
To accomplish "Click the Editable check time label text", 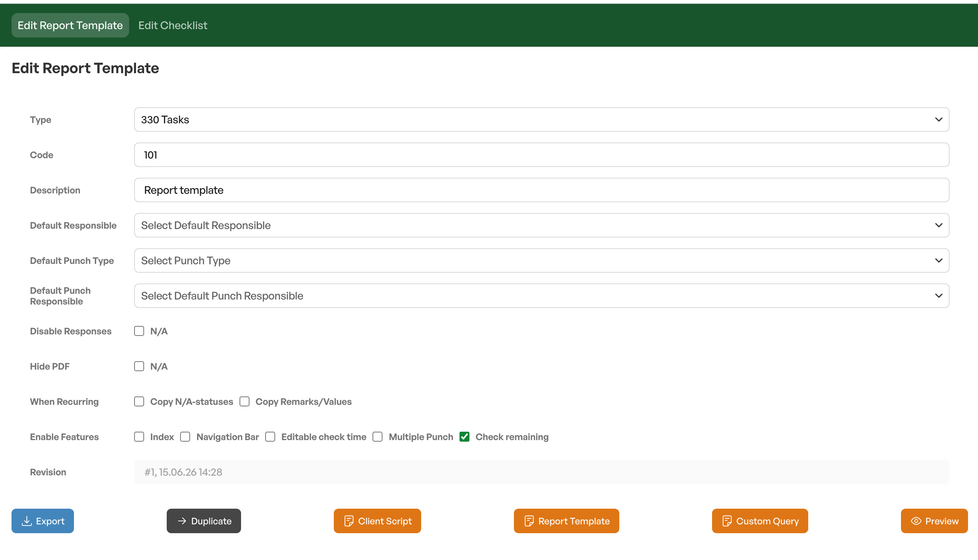I will point(323,437).
